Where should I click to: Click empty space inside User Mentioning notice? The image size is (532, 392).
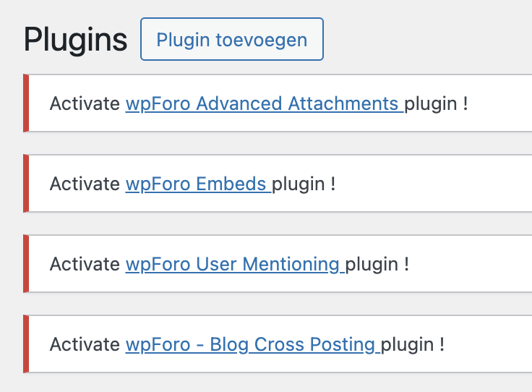(470, 264)
